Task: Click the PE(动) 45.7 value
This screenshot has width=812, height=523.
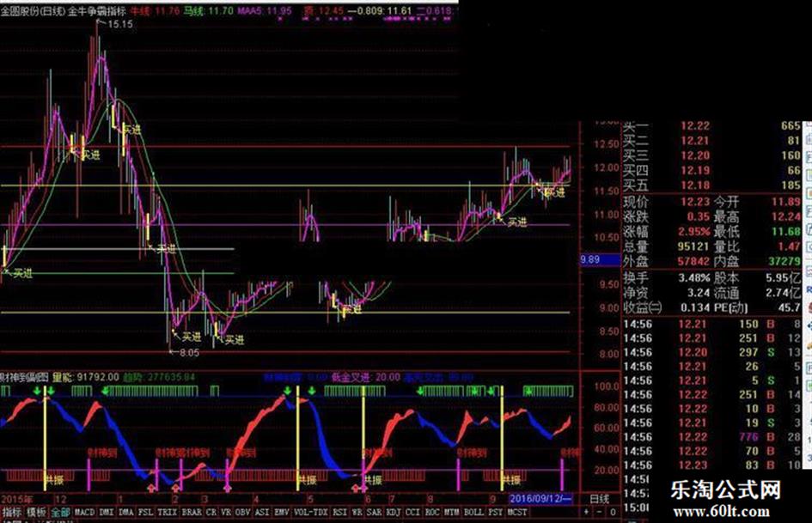Action: [789, 307]
